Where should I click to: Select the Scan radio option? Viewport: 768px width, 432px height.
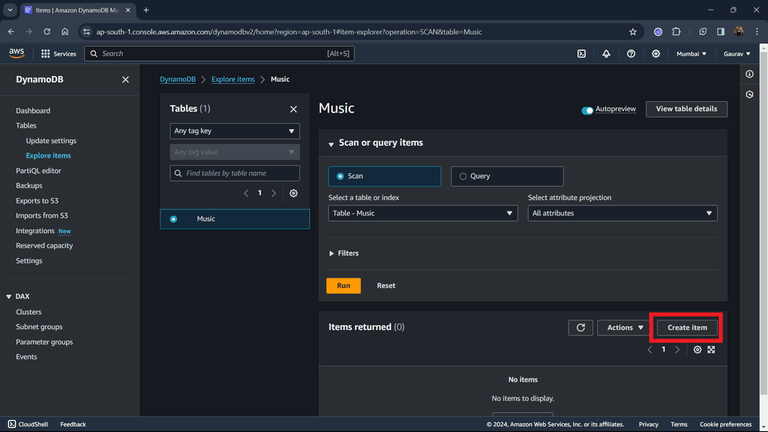click(x=384, y=176)
